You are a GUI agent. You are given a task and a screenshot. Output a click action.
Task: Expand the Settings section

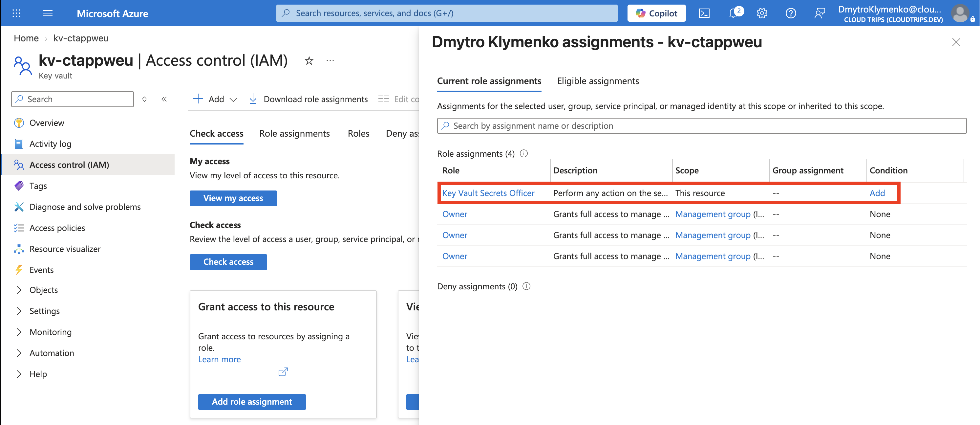pyautogui.click(x=19, y=311)
